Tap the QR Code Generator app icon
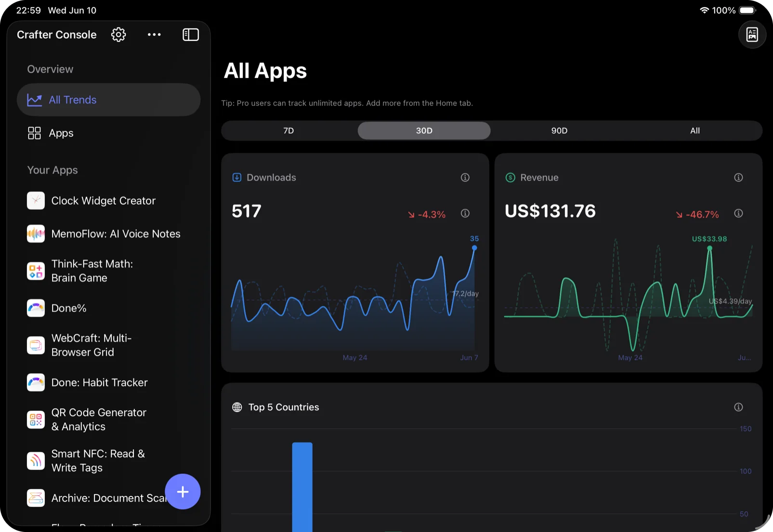 (x=36, y=420)
